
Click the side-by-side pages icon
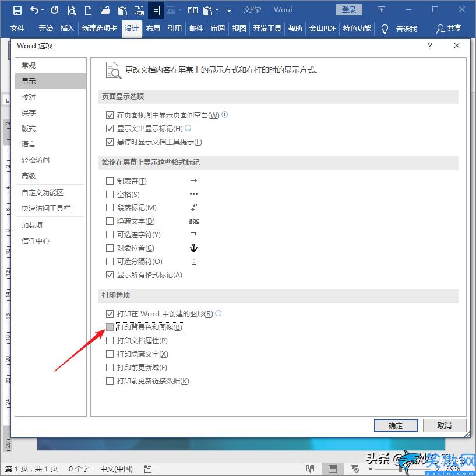(192, 10)
